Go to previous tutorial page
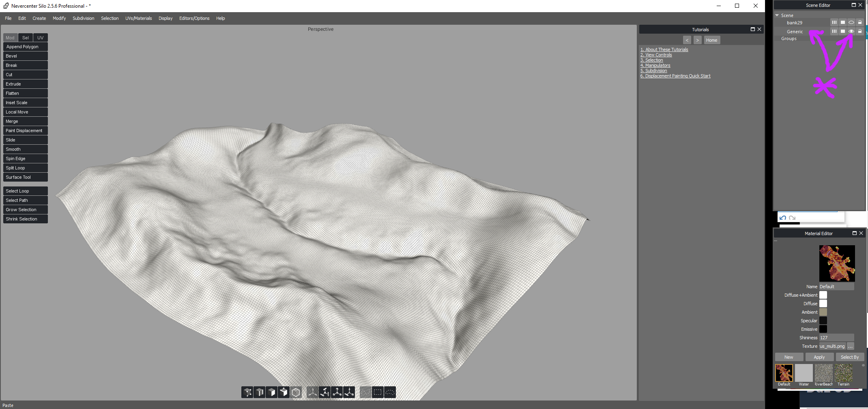The width and height of the screenshot is (868, 409). 687,40
